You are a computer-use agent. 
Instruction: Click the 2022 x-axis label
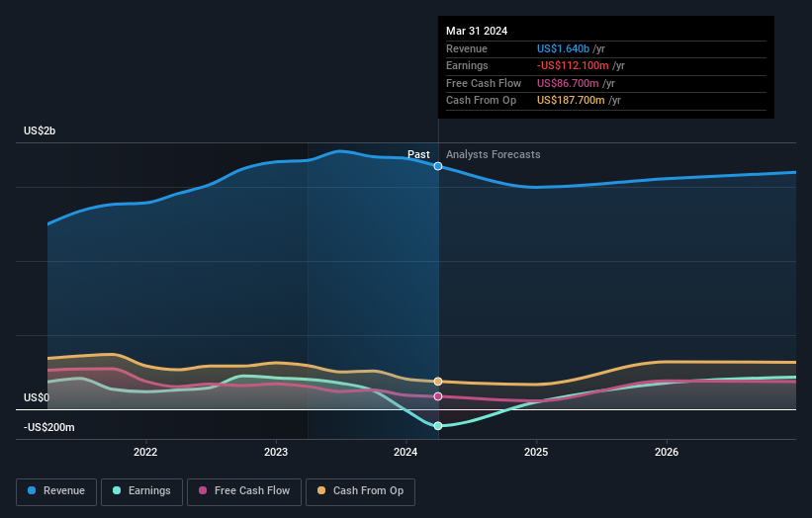click(145, 453)
